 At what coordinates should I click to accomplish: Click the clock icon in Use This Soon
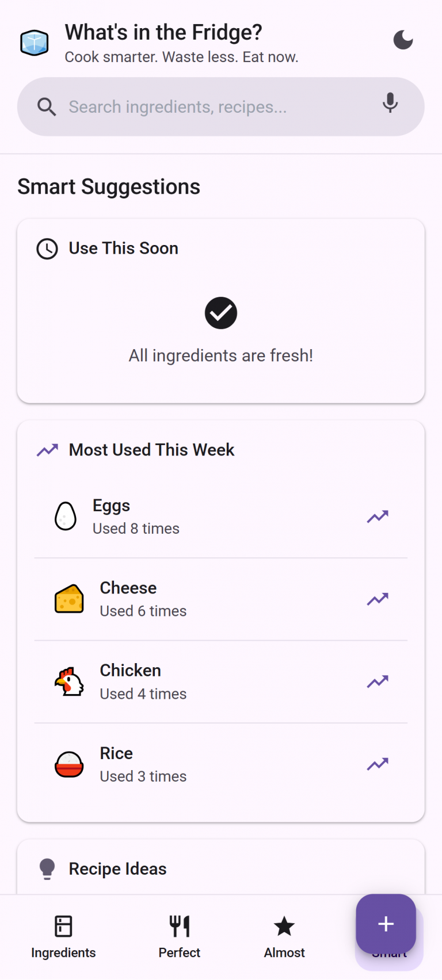coord(47,249)
